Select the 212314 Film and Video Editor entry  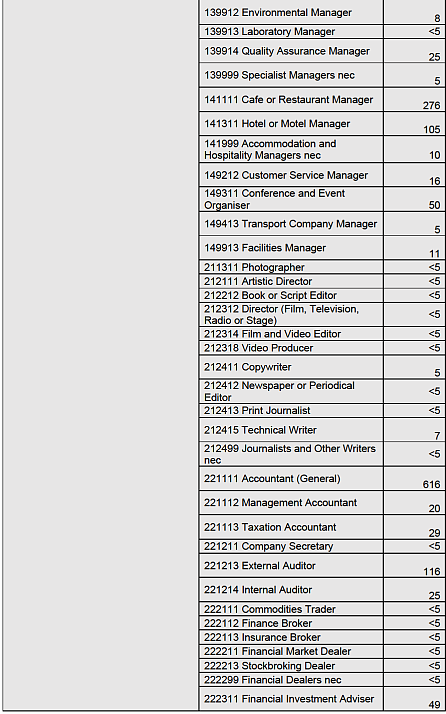(x=291, y=334)
